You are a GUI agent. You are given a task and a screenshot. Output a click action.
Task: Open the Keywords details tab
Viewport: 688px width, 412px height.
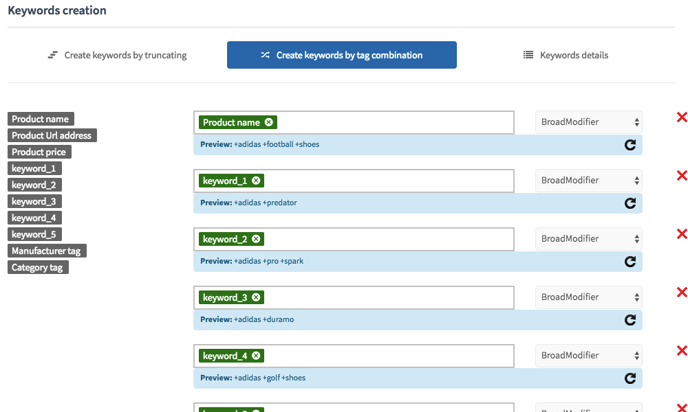point(566,55)
